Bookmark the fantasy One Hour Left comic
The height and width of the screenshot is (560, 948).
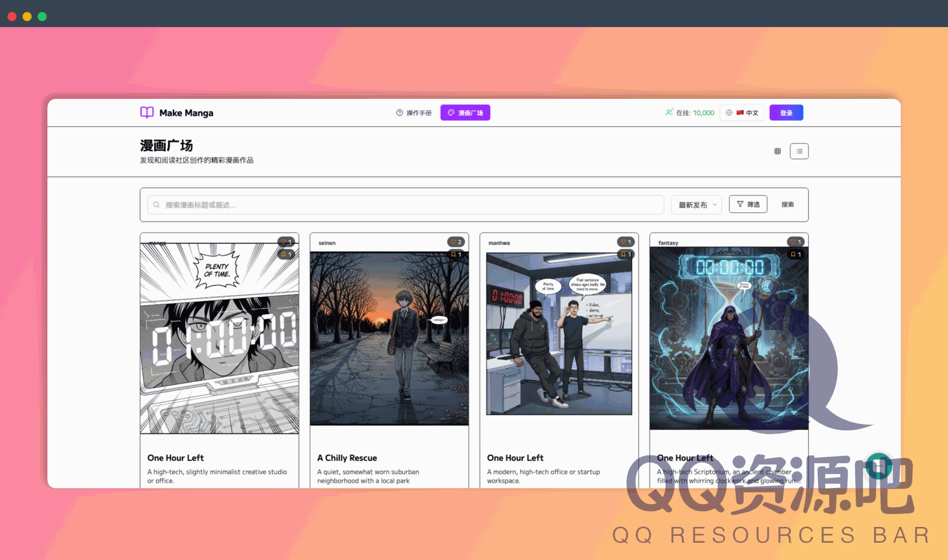pos(795,255)
